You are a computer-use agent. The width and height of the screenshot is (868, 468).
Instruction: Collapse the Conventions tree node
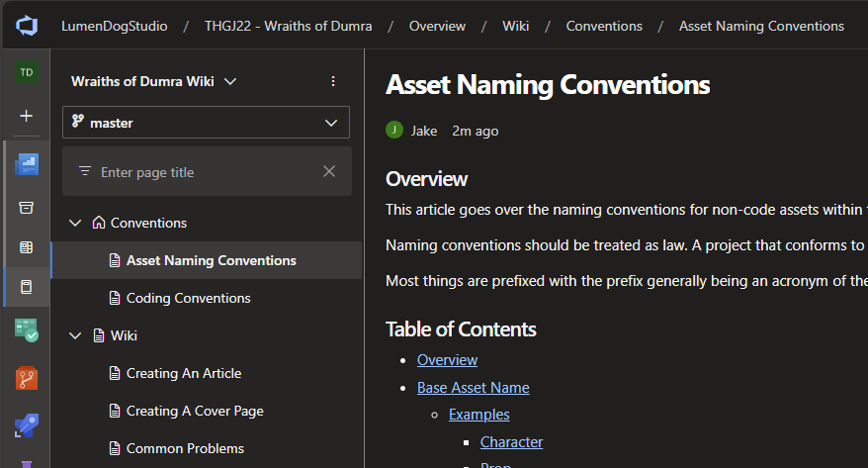coord(75,223)
